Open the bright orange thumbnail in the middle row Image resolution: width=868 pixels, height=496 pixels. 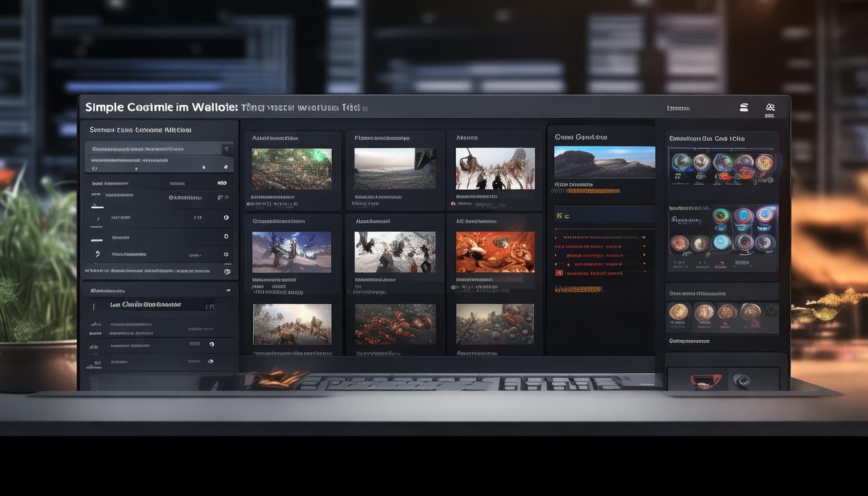point(495,252)
